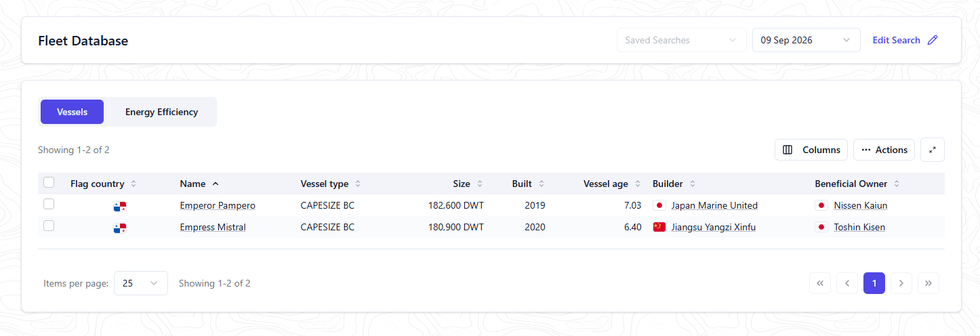Sort by Vessel type arrows
This screenshot has height=336, width=980.
[358, 184]
